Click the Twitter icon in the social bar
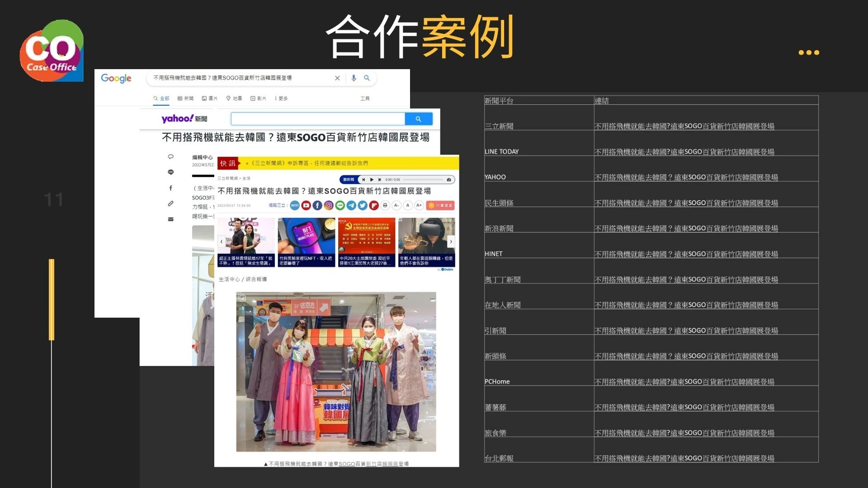 [363, 206]
